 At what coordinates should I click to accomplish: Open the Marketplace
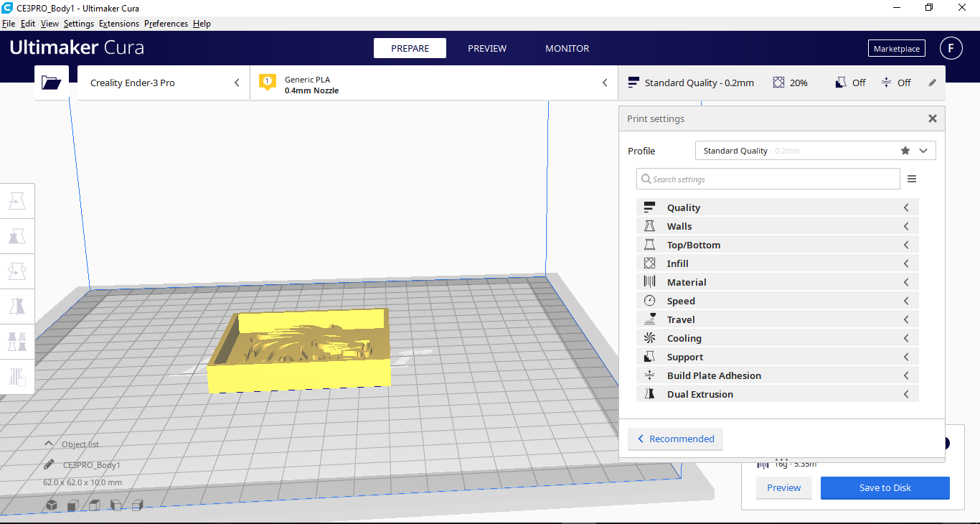(x=897, y=49)
